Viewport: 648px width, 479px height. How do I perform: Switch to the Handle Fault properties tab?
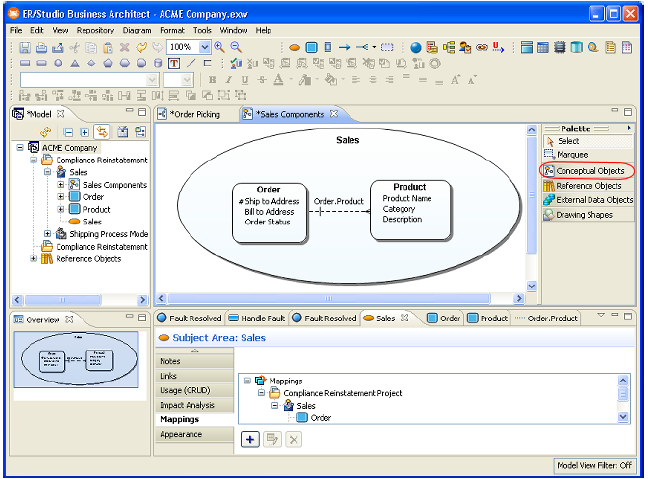257,318
